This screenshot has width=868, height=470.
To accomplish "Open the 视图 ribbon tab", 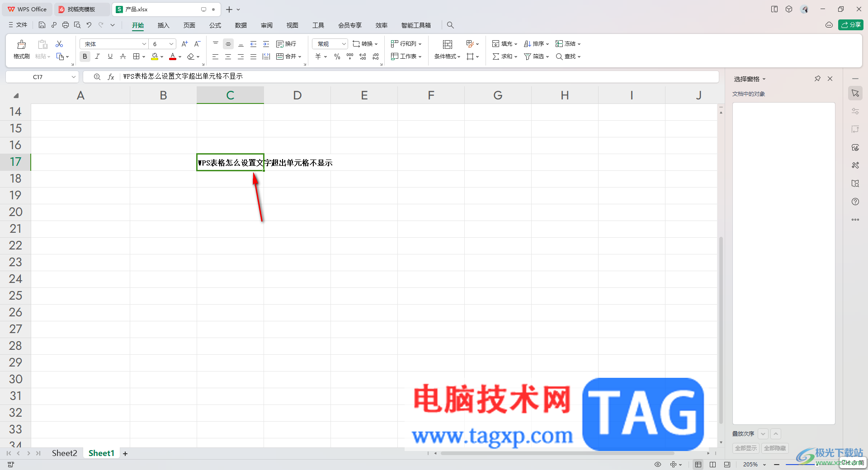I will [x=292, y=25].
